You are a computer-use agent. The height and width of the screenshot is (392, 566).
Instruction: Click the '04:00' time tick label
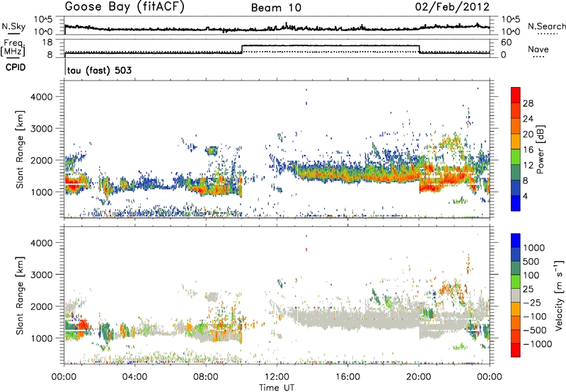click(x=134, y=377)
